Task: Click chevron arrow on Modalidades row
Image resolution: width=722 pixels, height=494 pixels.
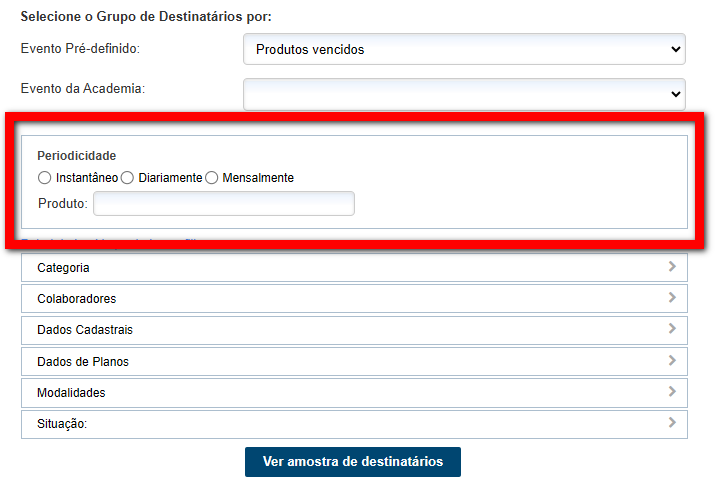Action: (x=672, y=392)
